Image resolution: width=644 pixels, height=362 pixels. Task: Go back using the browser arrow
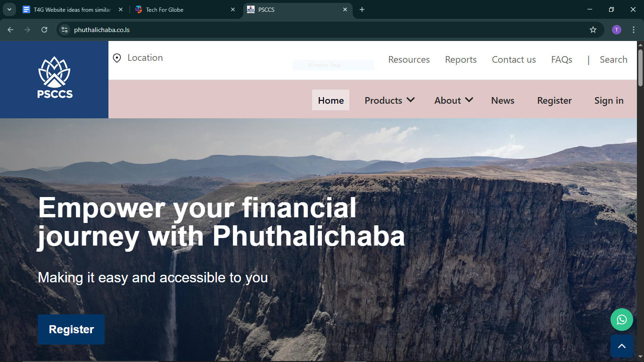click(x=10, y=30)
